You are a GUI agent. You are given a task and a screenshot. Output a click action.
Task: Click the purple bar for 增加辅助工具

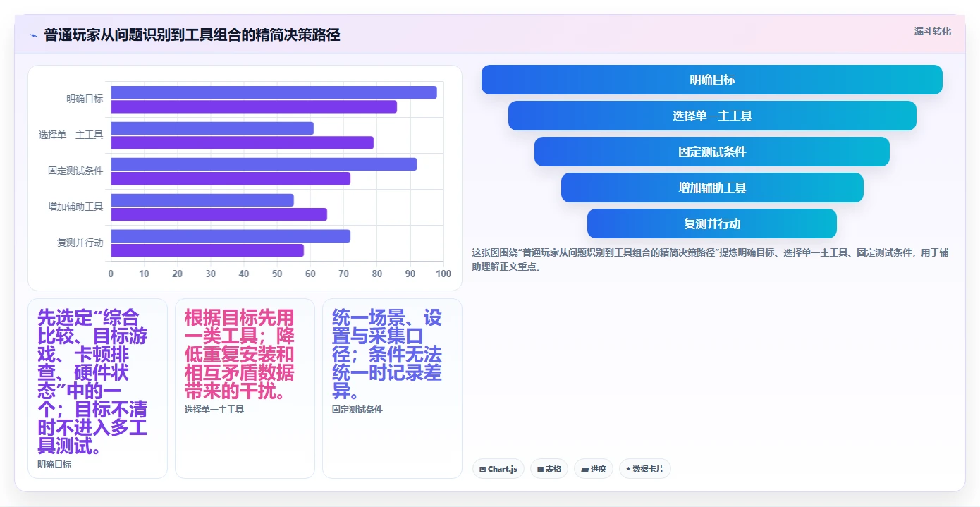[219, 214]
